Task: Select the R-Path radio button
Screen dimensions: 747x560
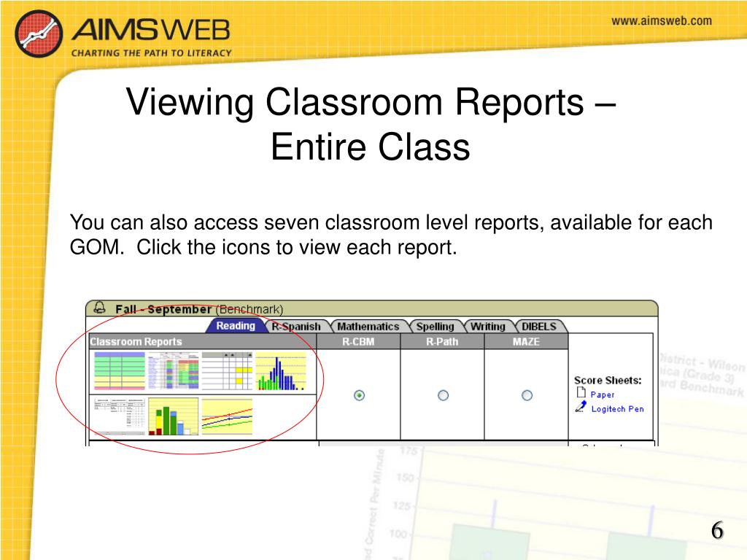Action: pos(443,395)
